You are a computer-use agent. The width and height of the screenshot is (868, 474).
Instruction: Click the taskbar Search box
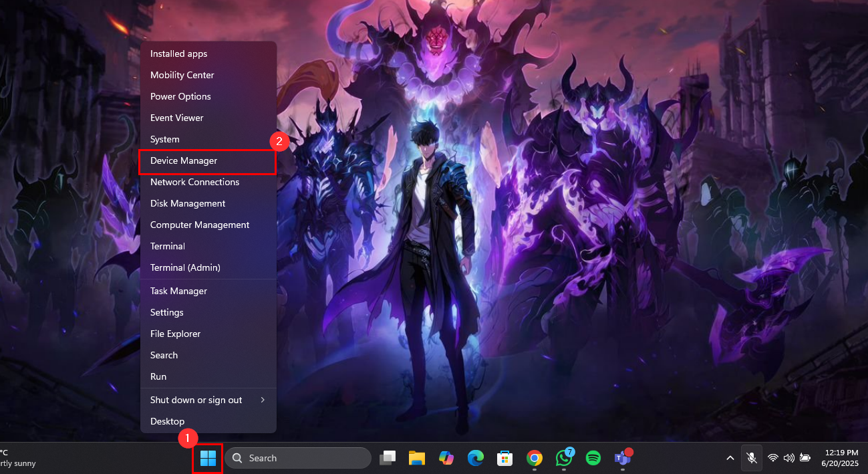coord(298,458)
